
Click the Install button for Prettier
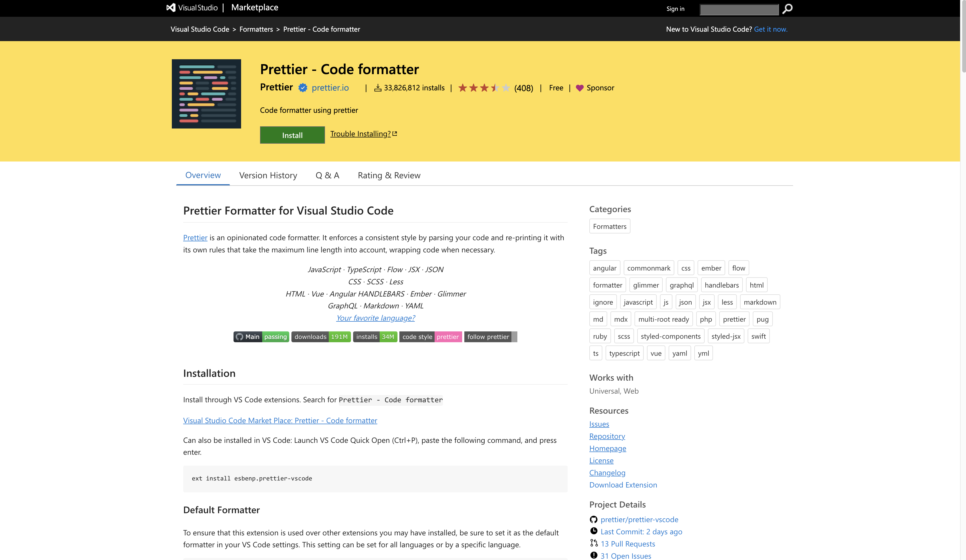tap(292, 135)
